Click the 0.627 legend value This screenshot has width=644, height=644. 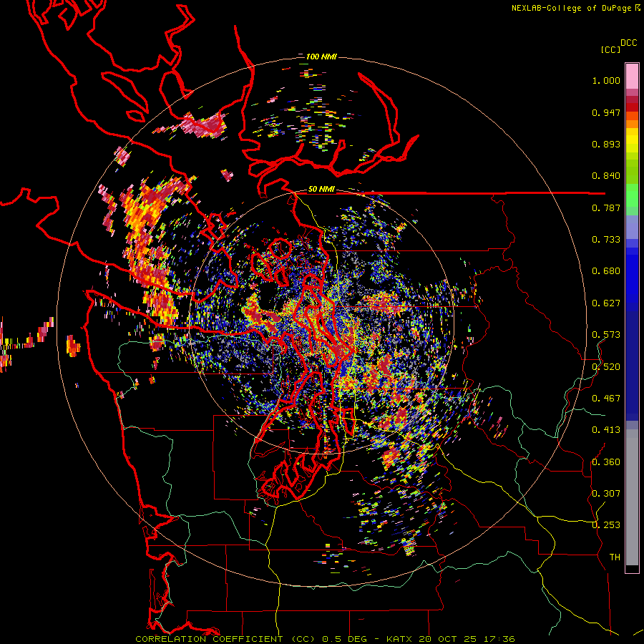point(606,303)
